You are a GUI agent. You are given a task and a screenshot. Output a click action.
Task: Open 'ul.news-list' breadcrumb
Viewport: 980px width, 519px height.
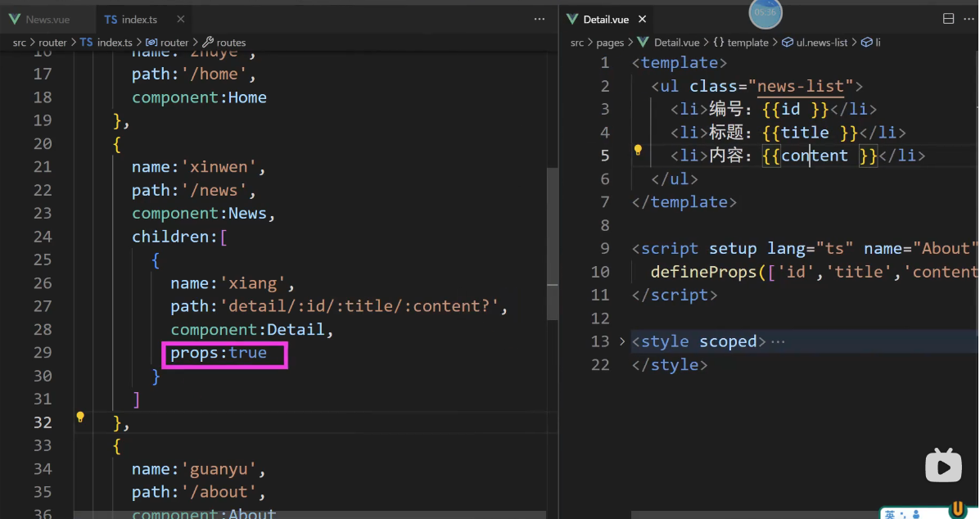(x=815, y=43)
